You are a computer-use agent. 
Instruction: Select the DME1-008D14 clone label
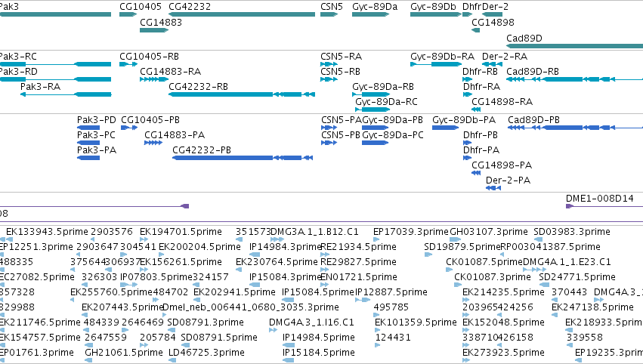pos(599,199)
